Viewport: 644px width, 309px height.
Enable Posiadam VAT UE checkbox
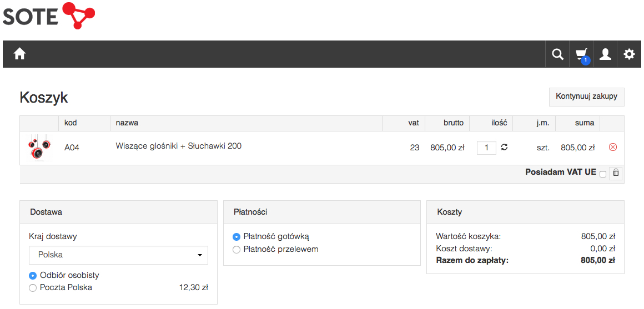click(x=602, y=174)
